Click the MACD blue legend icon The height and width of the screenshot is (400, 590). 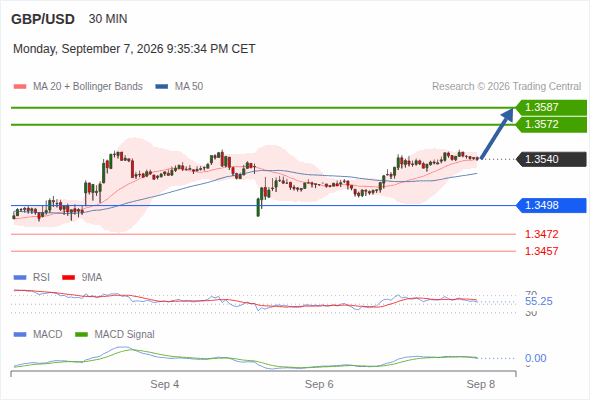(x=20, y=335)
